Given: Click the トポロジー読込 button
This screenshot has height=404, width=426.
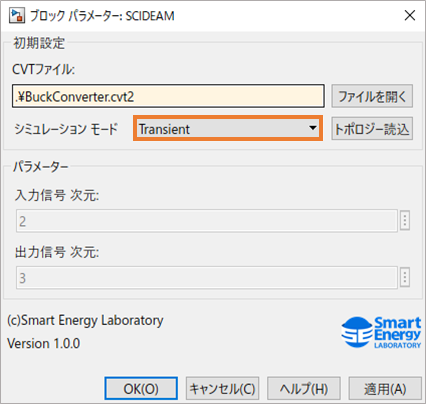Looking at the screenshot, I should 372,129.
